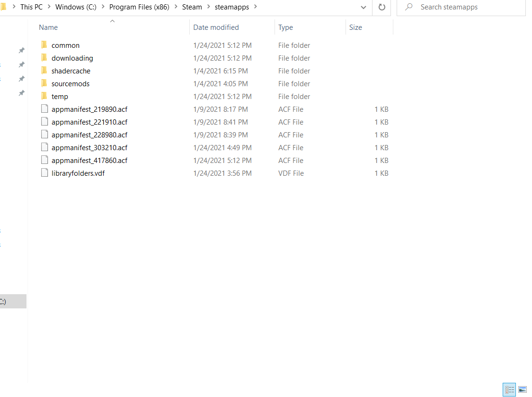Click the search magnifier icon
Screen dimensions: 532x397
coord(409,7)
